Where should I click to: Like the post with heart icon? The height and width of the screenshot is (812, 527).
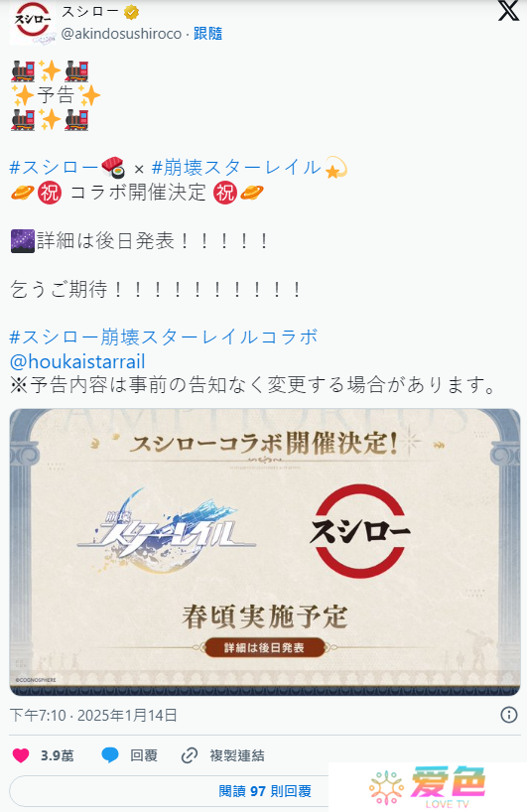[21, 755]
